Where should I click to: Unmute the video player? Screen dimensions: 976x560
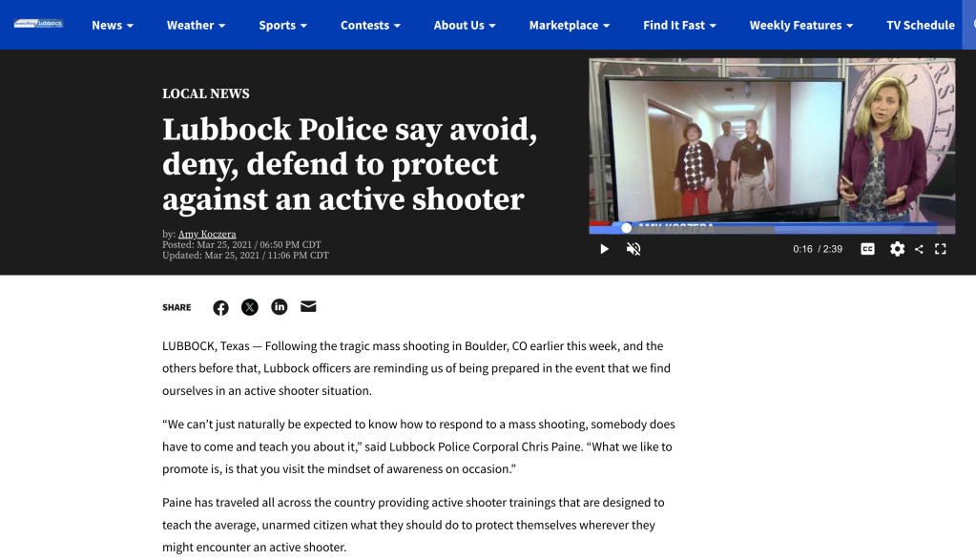point(633,249)
